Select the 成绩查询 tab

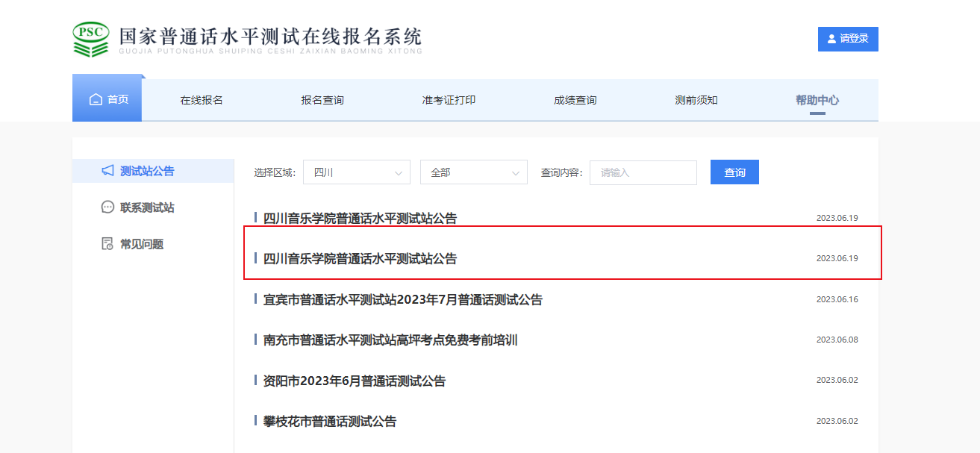(575, 100)
